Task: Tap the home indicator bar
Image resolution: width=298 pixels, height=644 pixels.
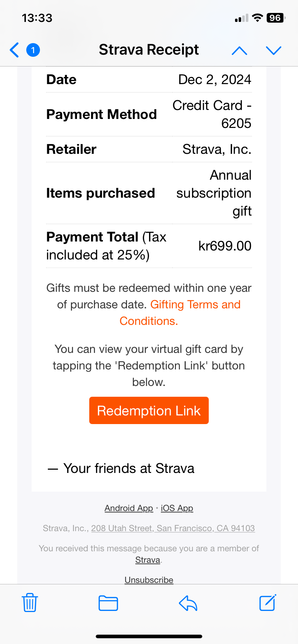Action: 149,636
